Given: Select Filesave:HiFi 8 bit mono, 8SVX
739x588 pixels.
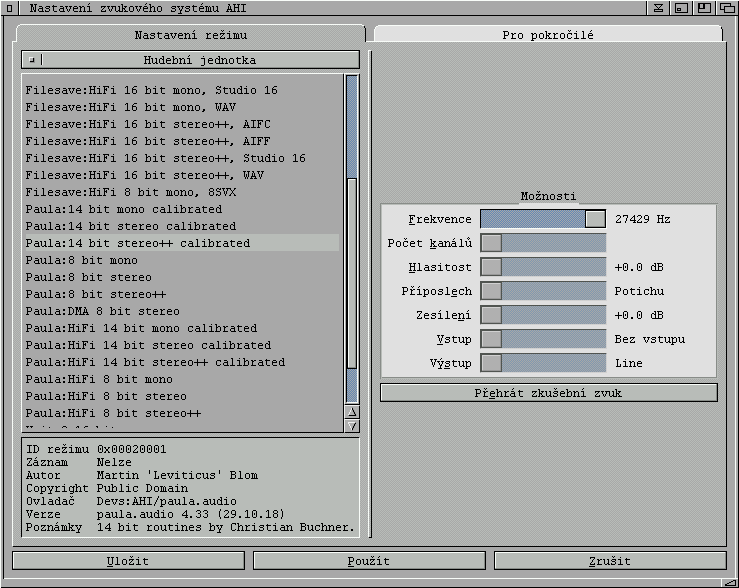Looking at the screenshot, I should [x=123, y=192].
